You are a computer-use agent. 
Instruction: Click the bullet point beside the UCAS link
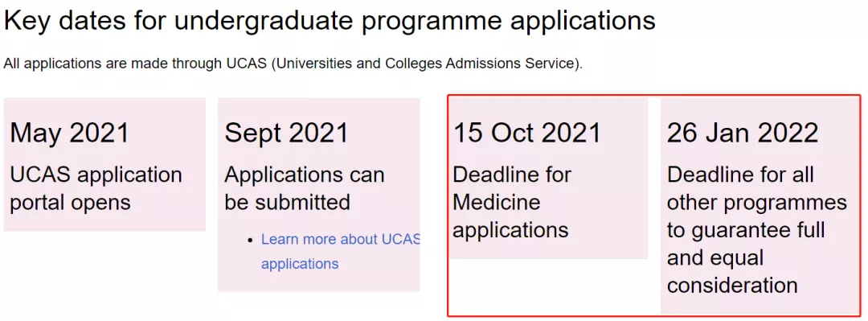click(x=250, y=240)
